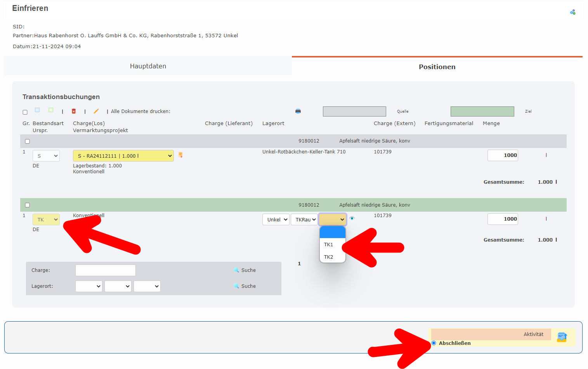Viewport: 588px width, 369px height.
Task: Check the gray source row checkbox
Action: (28, 141)
